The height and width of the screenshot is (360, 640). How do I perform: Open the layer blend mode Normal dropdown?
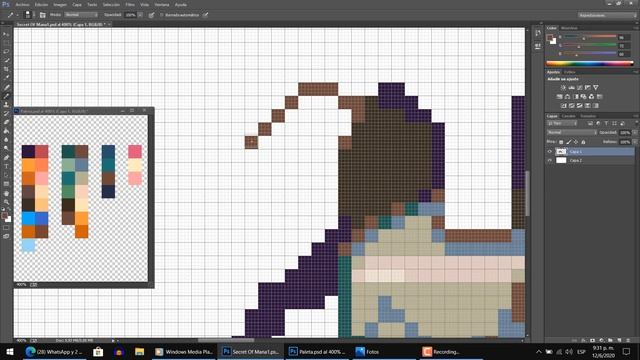tap(571, 133)
